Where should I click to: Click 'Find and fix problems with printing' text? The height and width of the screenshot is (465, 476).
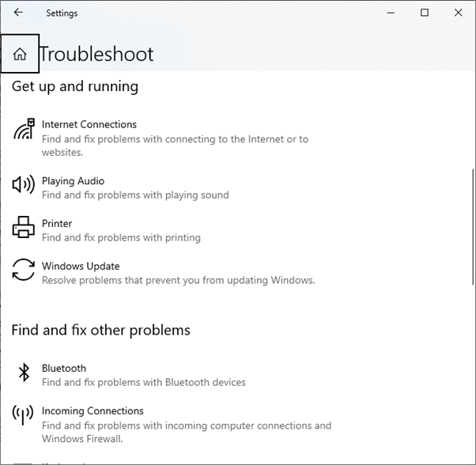[x=121, y=237]
